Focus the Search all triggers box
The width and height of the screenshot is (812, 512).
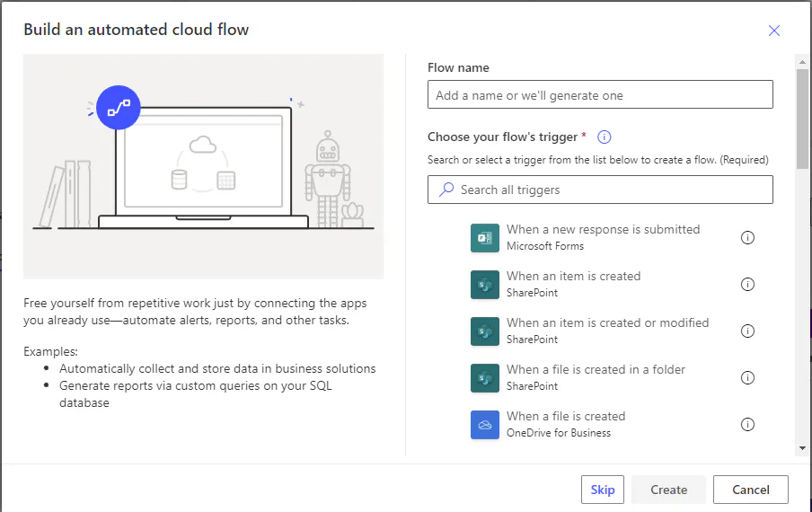tap(611, 190)
